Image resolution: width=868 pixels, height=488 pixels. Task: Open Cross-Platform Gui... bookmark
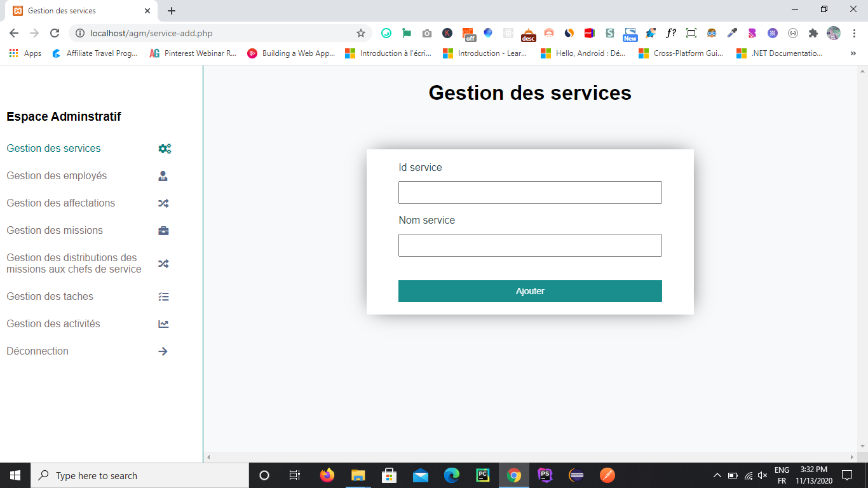coord(681,53)
